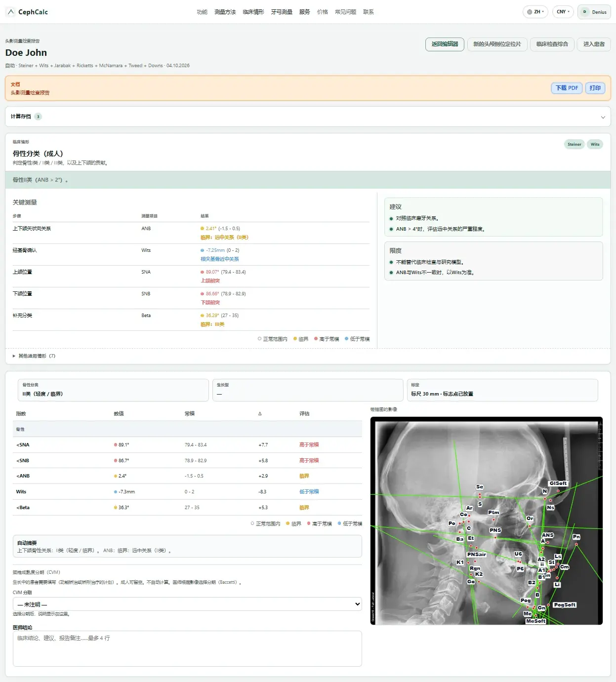Click the <SNA index row label
Viewport: 616px width, 682px height.
(x=23, y=445)
